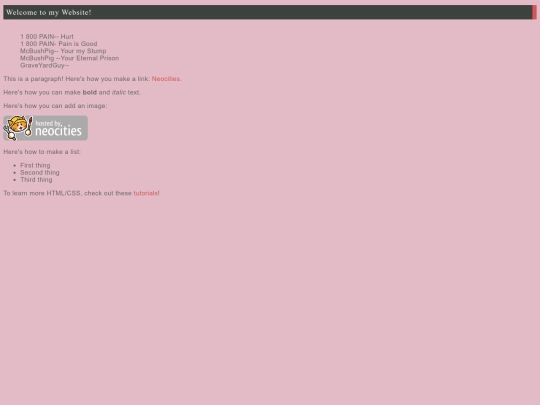Screen dimensions: 540x405
Task: Click the Second thing list item
Action: pos(40,173)
